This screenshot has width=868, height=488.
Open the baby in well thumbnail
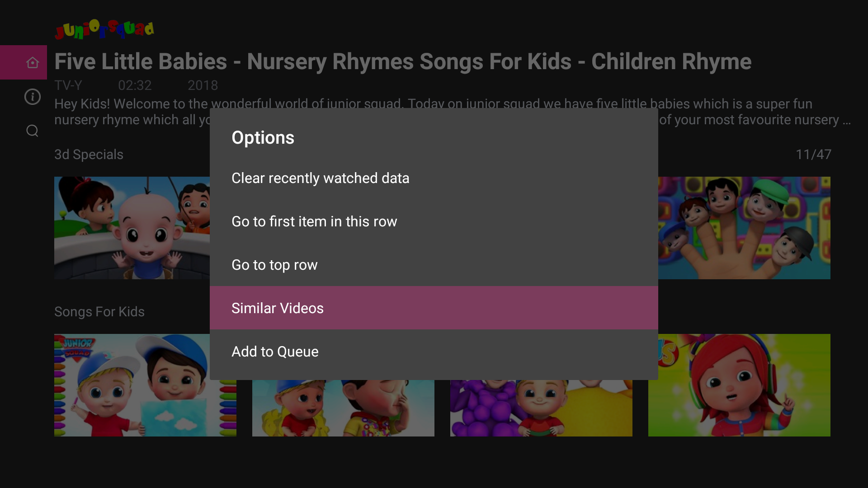pyautogui.click(x=132, y=228)
